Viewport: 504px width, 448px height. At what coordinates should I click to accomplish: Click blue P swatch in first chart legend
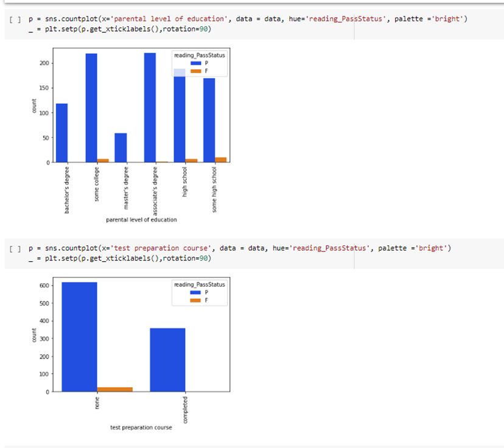click(196, 63)
